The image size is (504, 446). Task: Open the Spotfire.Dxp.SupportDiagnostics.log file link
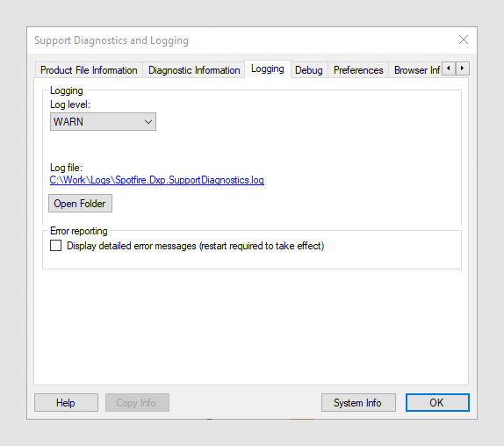point(157,180)
